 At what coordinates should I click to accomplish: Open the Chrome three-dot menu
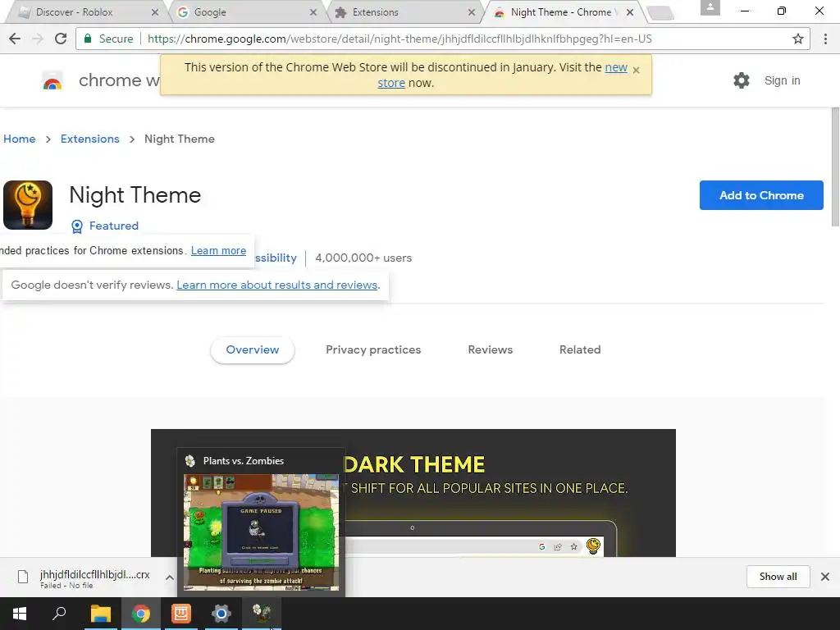click(x=825, y=39)
